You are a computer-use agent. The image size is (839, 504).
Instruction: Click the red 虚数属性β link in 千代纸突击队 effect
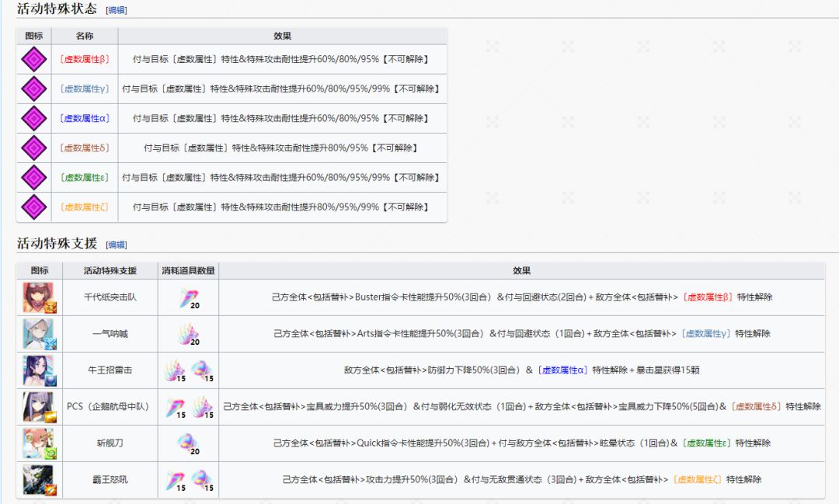[708, 297]
